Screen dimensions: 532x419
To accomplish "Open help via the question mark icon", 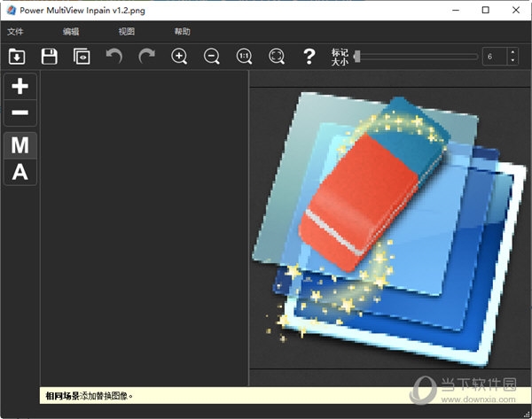I will tap(309, 57).
